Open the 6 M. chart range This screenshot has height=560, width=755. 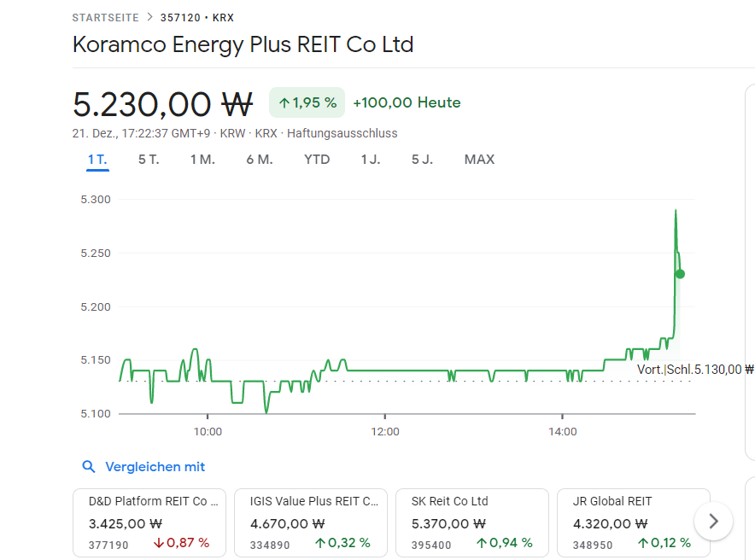point(260,160)
